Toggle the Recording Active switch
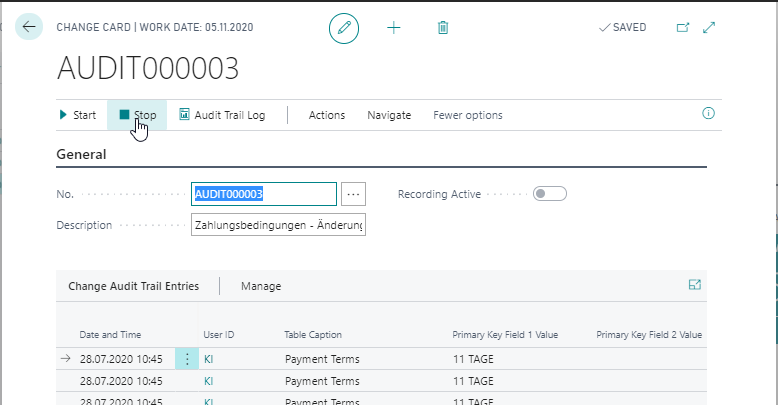The height and width of the screenshot is (405, 778). [x=550, y=194]
